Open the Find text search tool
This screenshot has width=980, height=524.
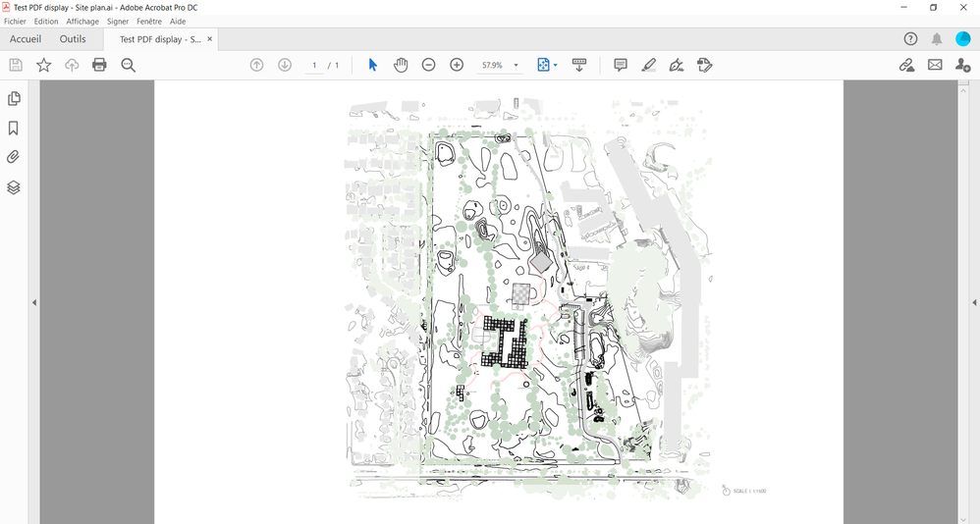pos(128,65)
